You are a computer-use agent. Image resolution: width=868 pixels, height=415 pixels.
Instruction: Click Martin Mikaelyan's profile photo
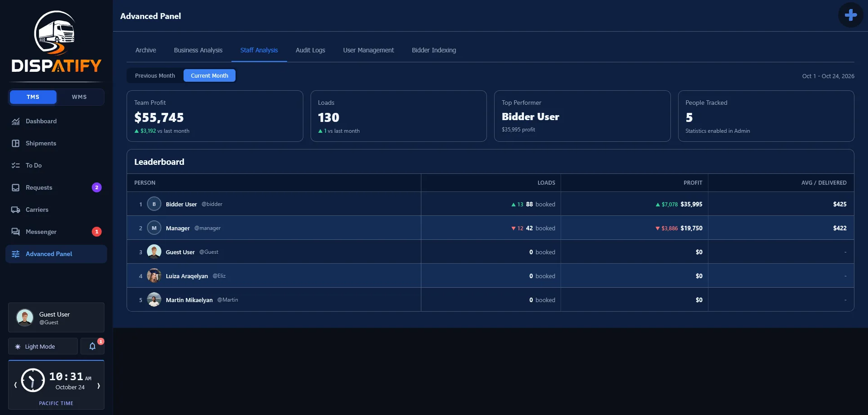[x=154, y=300]
